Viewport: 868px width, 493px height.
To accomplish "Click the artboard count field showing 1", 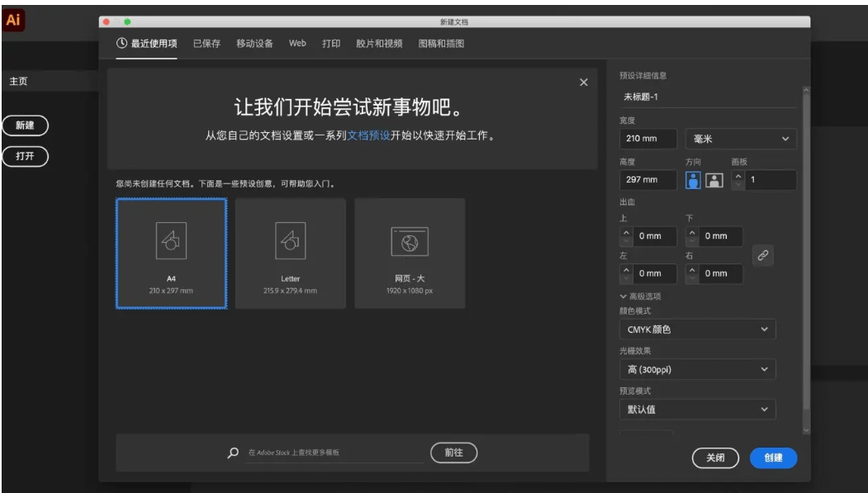I will (x=771, y=180).
